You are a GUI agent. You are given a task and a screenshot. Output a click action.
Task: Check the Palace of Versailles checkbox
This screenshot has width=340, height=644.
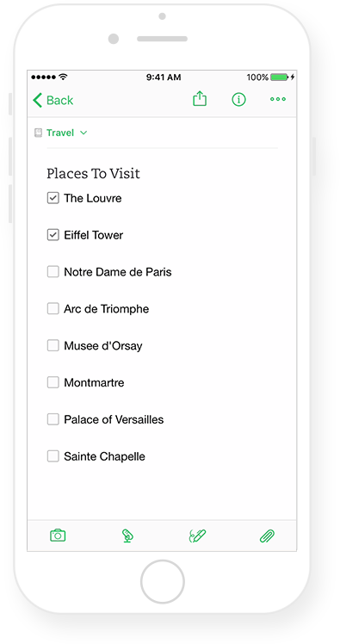(x=53, y=419)
